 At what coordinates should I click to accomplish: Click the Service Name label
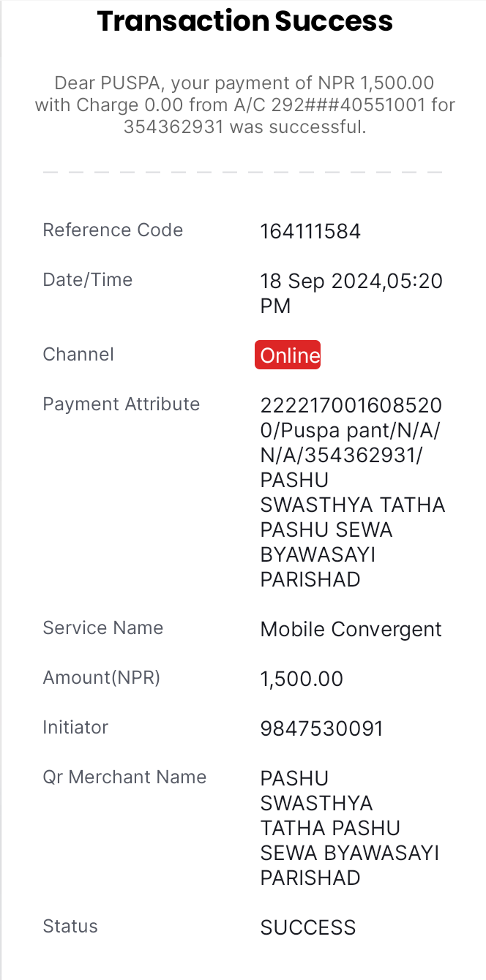coord(103,628)
